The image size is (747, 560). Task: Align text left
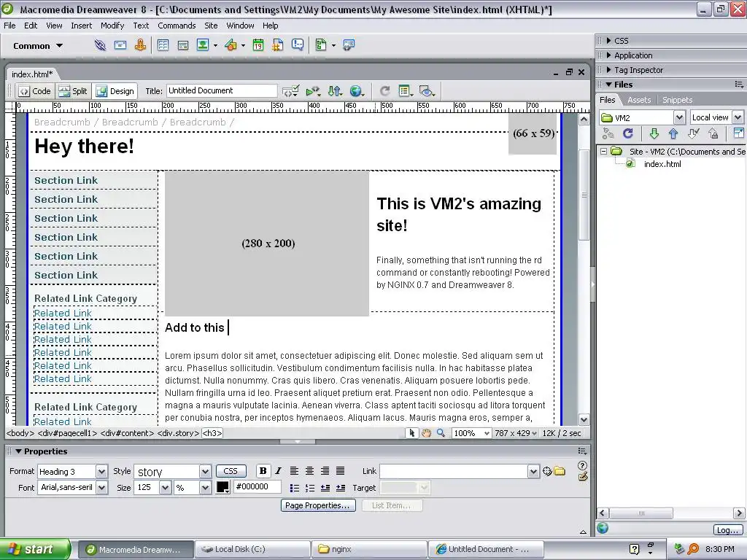(295, 471)
